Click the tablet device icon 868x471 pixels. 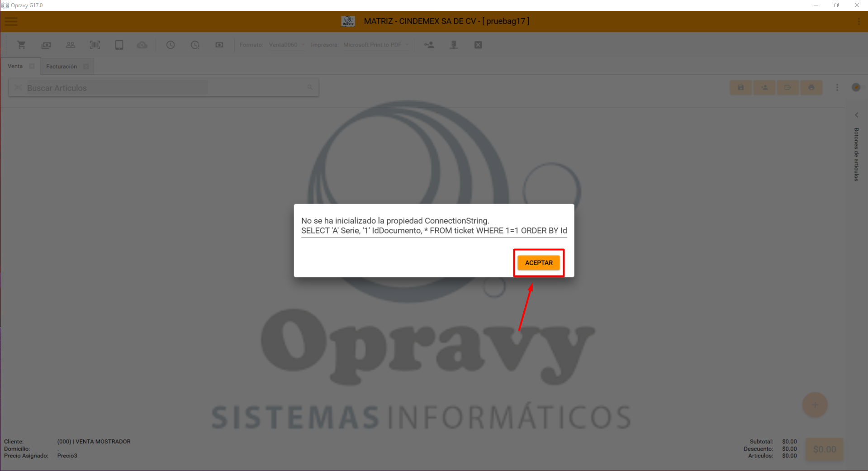tap(119, 45)
